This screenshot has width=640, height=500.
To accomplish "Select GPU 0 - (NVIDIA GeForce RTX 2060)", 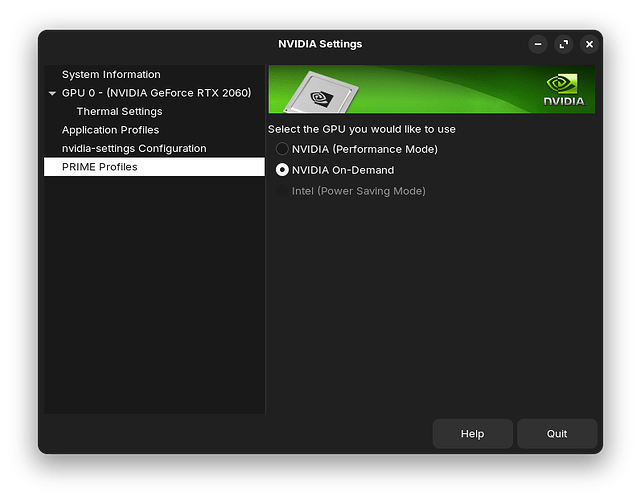I will point(154,93).
